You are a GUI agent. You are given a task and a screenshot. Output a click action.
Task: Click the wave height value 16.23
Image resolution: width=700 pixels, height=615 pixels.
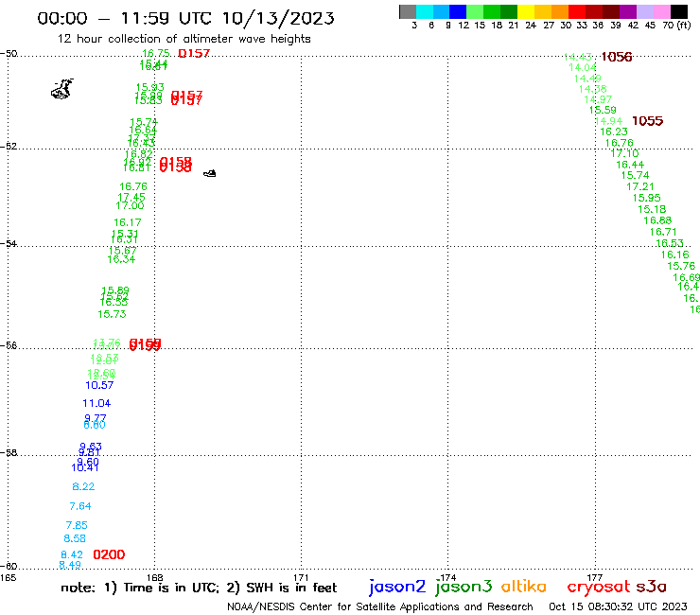614,132
